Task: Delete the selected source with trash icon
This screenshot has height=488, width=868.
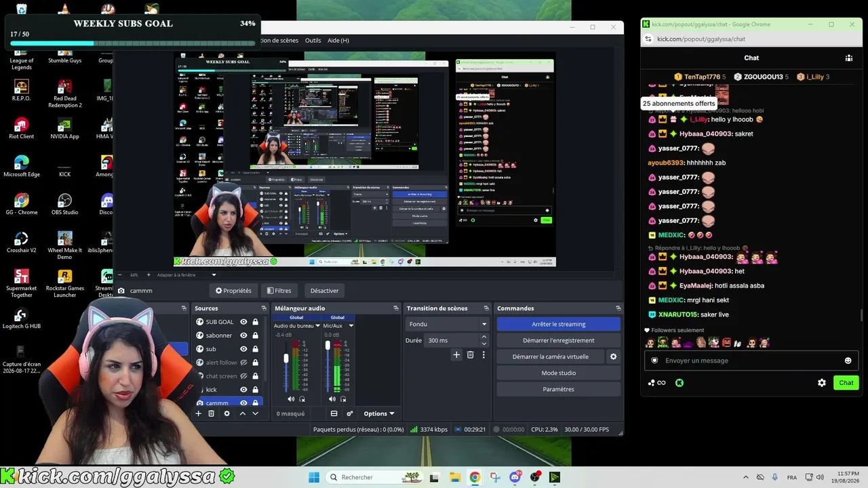Action: click(212, 413)
